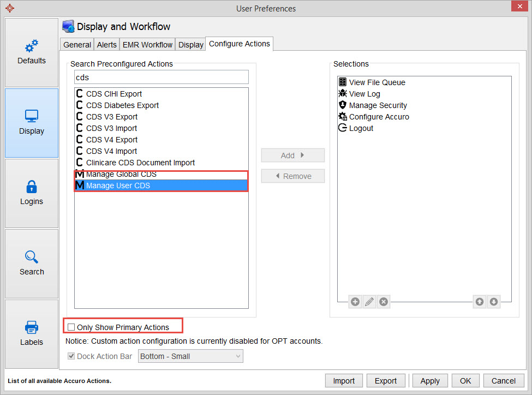Move selection down with arrow icon
This screenshot has height=395, width=532.
[494, 302]
